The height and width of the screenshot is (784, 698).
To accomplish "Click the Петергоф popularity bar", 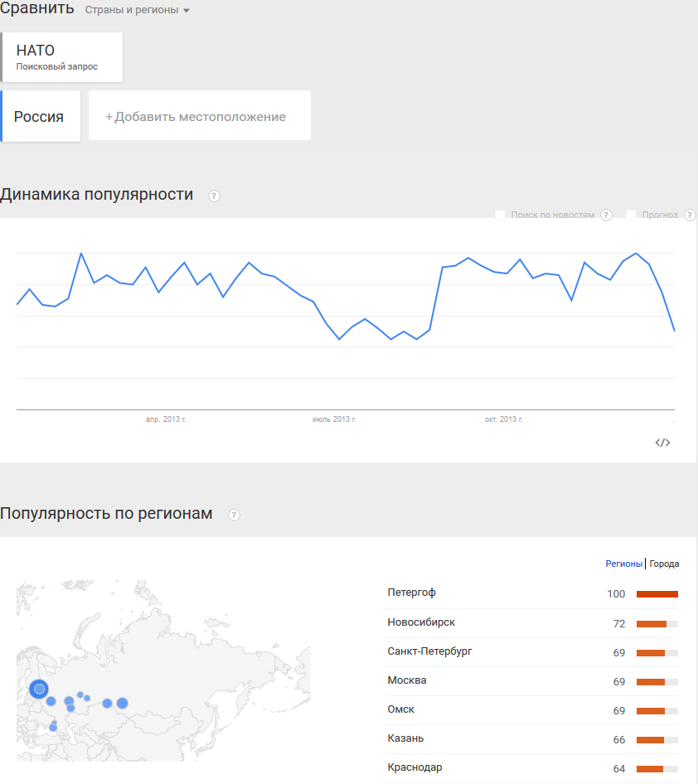I will point(657,593).
